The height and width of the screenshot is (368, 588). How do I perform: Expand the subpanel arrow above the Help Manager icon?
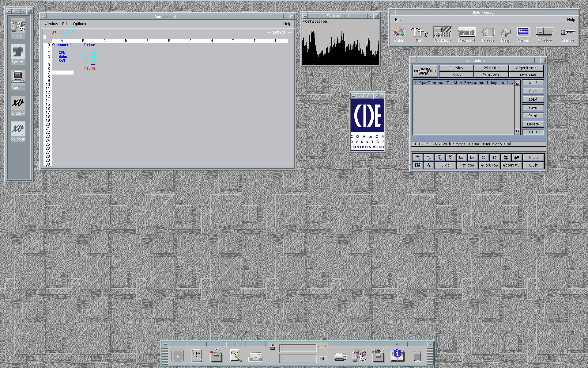(398, 344)
